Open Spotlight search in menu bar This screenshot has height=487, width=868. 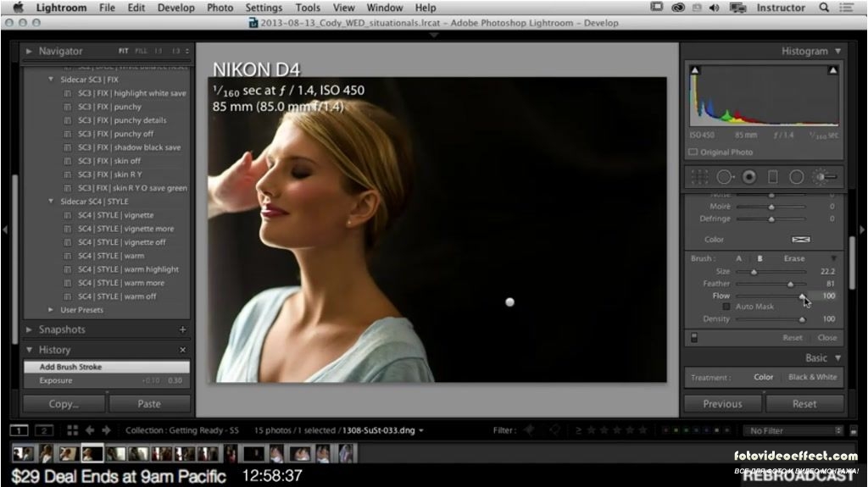[824, 8]
